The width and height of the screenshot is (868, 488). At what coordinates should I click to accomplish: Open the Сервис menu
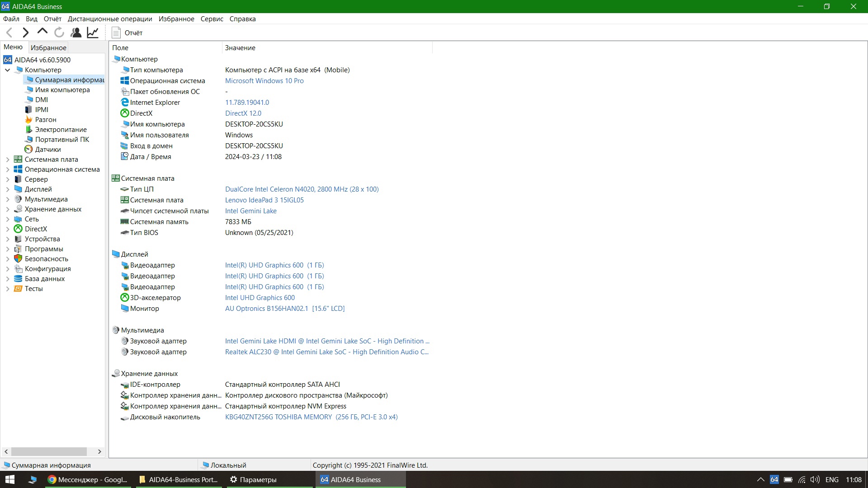click(212, 19)
